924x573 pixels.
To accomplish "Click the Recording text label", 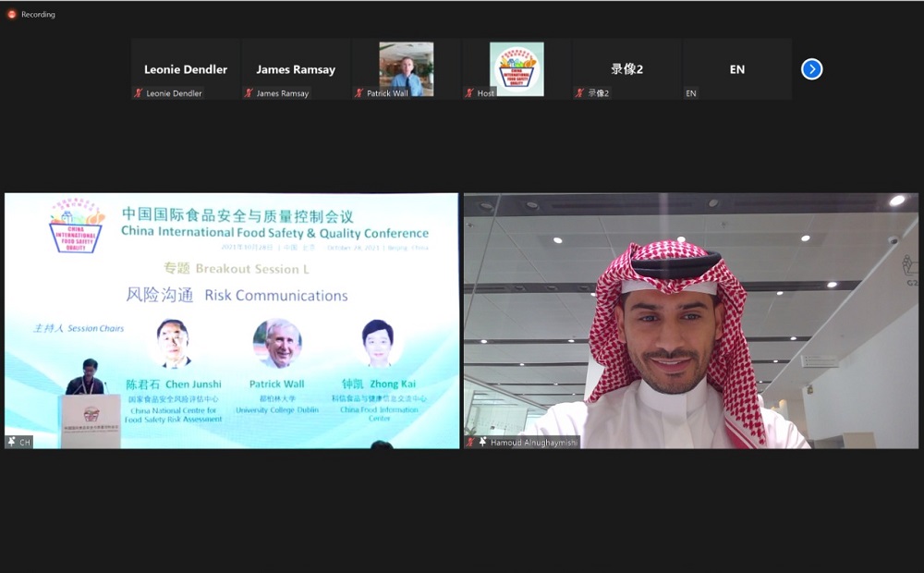I will tap(39, 14).
